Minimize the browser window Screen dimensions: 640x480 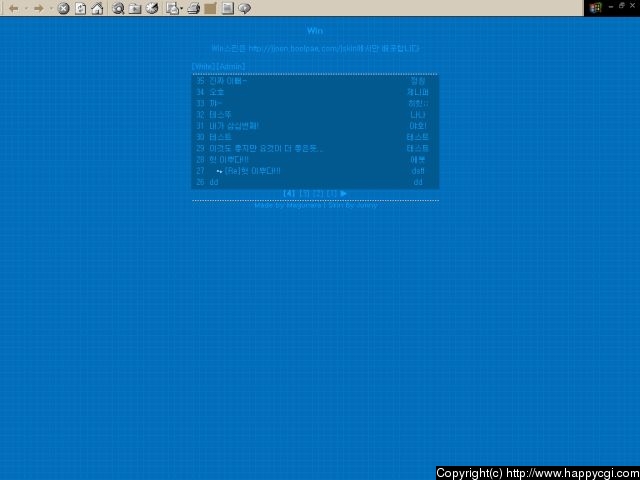point(611,6)
